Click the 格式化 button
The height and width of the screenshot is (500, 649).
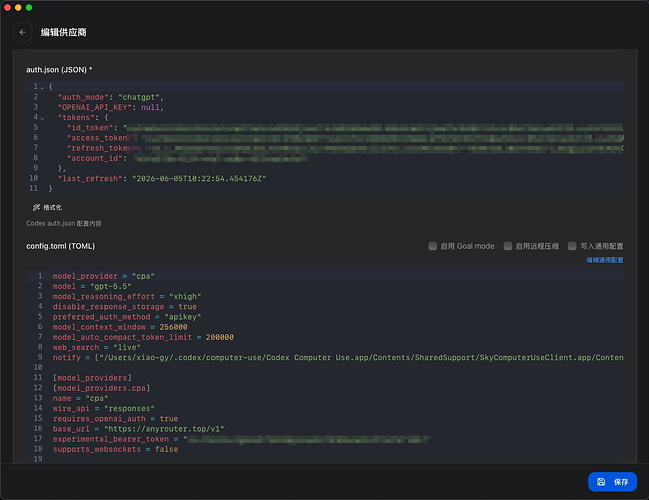48,207
